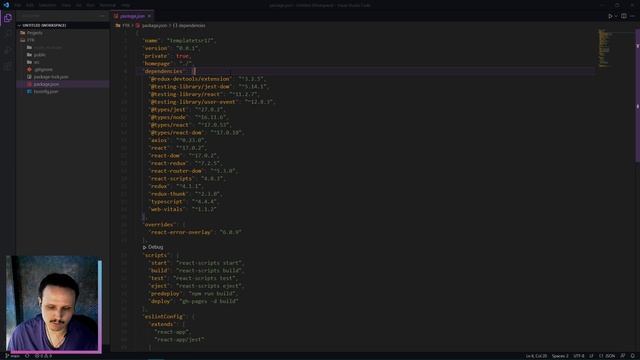Click the minimap code overview

coord(604,48)
